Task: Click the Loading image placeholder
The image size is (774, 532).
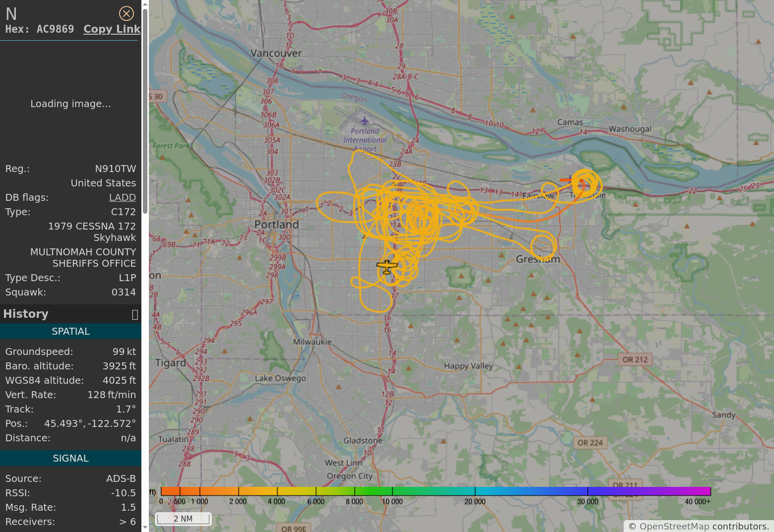Action: [x=70, y=104]
